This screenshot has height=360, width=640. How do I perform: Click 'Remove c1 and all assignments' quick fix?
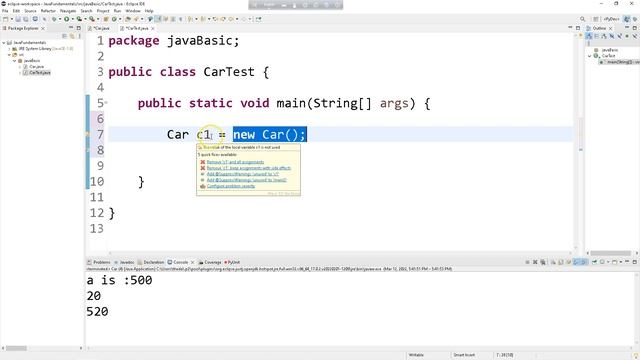pyautogui.click(x=235, y=162)
